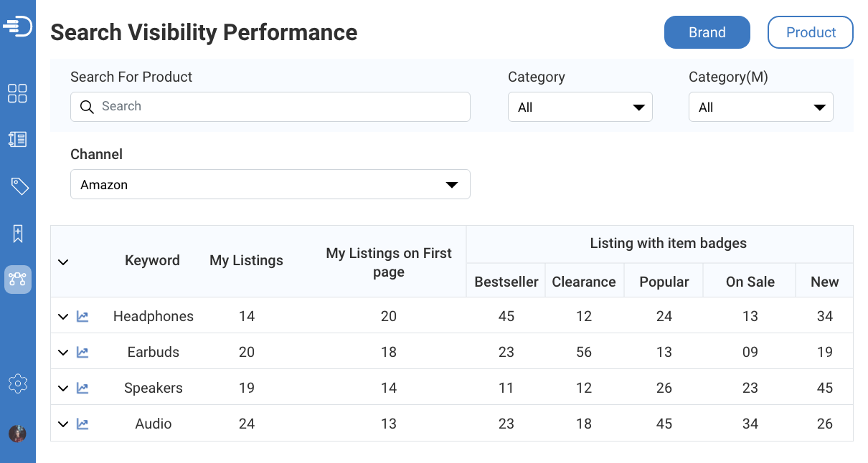Screen dimensions: 868x463
Task: Click the trend chart icon beside Audio
Action: (x=82, y=424)
